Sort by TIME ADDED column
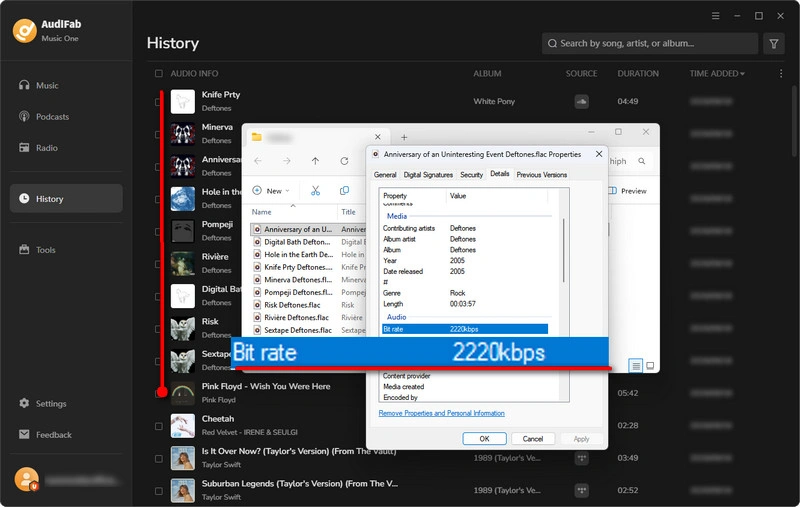Viewport: 800px width, 507px height. click(717, 73)
